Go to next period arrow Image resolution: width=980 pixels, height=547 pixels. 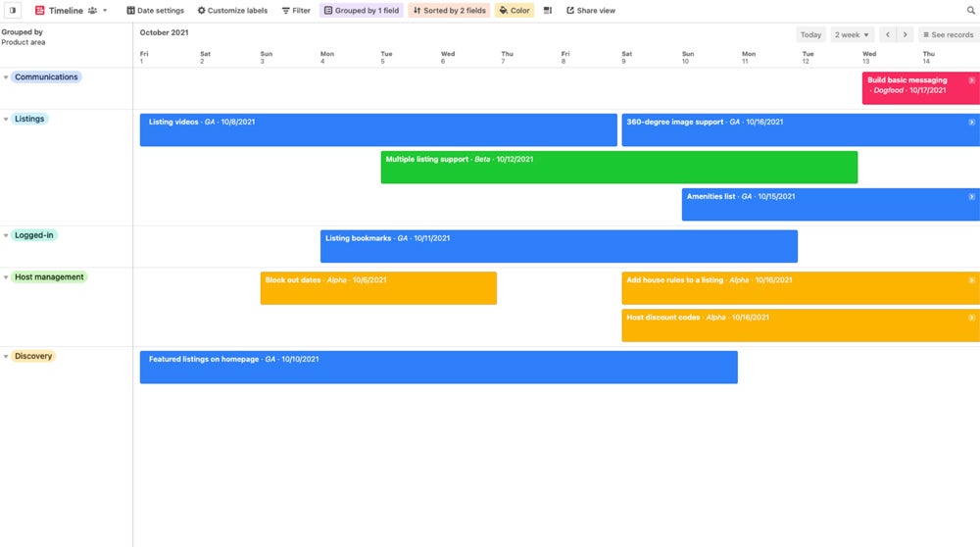[x=905, y=35]
